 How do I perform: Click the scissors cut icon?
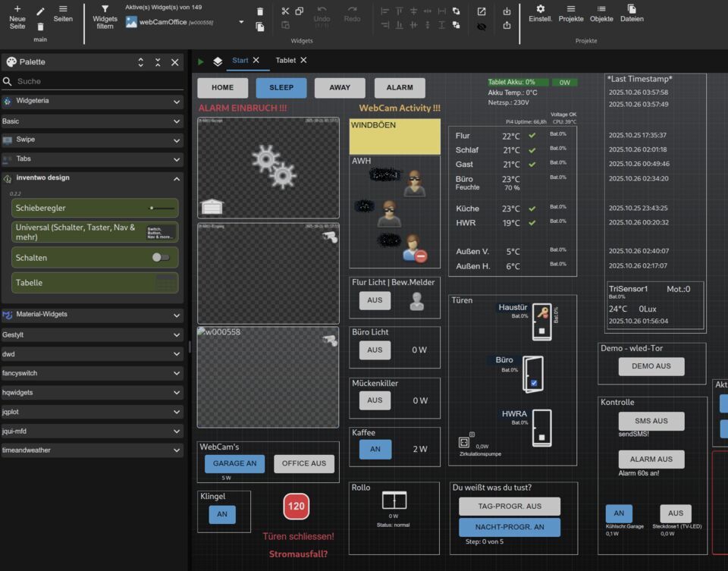pyautogui.click(x=285, y=11)
